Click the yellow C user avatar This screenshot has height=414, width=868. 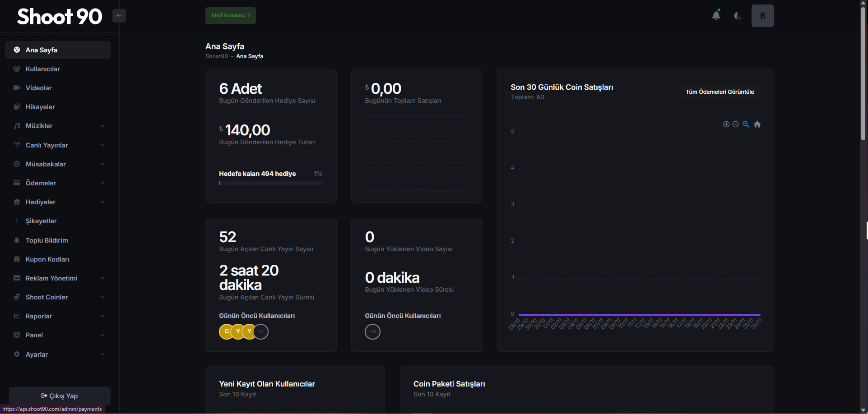pyautogui.click(x=226, y=332)
